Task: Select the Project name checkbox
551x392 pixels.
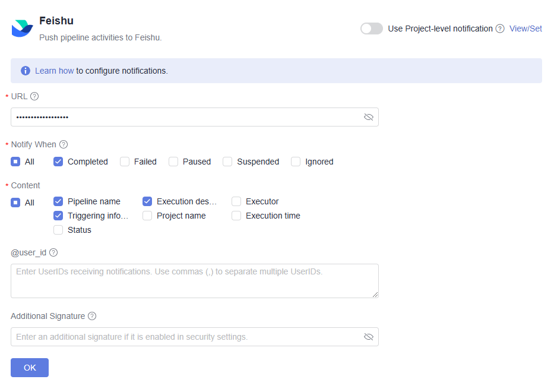Action: coord(147,216)
